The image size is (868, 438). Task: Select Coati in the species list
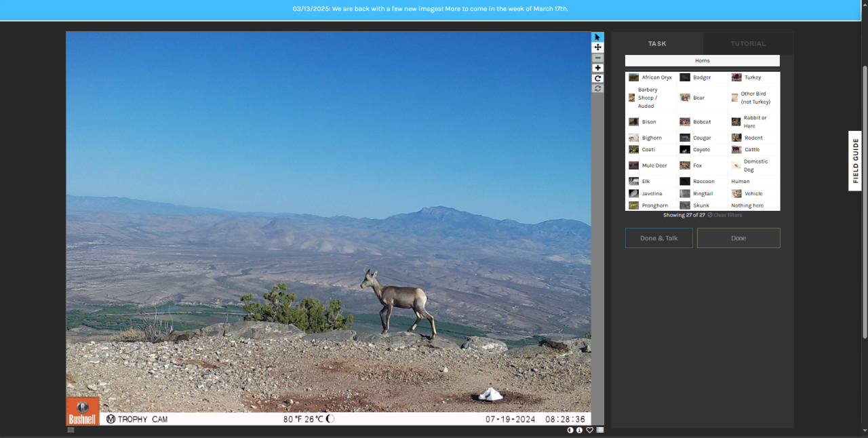[x=651, y=149]
